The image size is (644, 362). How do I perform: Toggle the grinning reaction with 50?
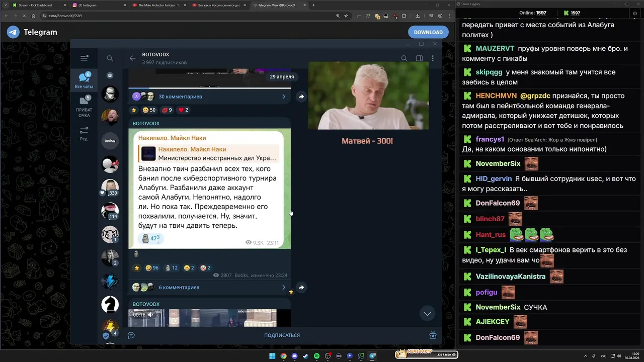(x=149, y=110)
